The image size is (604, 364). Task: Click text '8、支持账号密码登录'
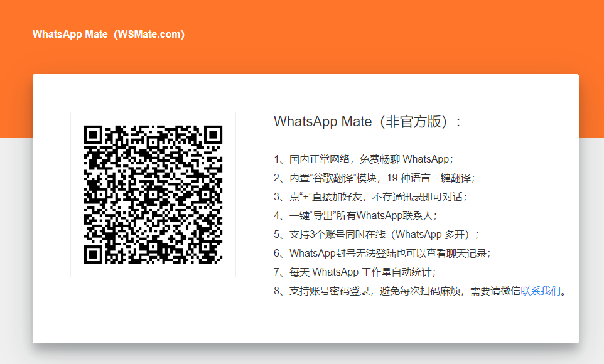[322, 291]
